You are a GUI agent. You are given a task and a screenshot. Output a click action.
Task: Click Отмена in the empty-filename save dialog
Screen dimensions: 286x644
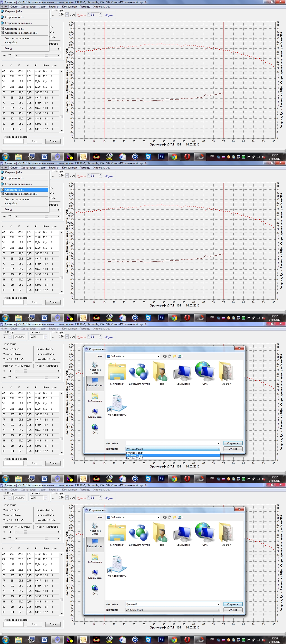(233, 449)
